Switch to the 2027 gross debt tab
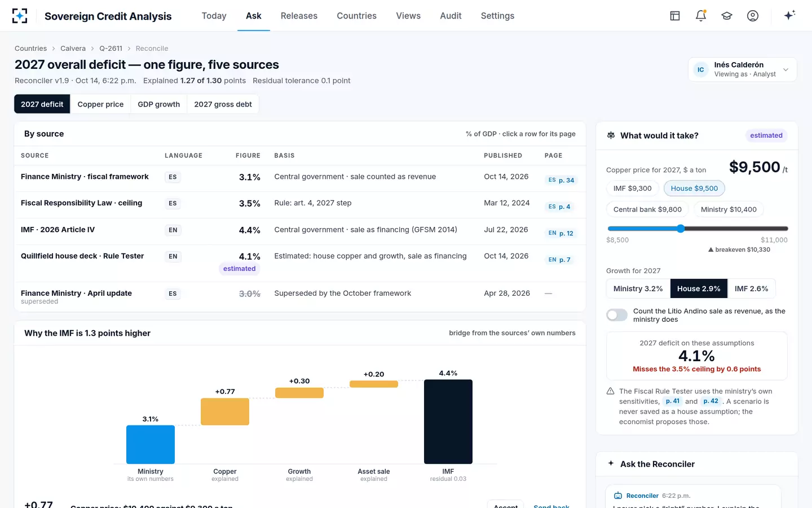812x508 pixels. (x=223, y=104)
